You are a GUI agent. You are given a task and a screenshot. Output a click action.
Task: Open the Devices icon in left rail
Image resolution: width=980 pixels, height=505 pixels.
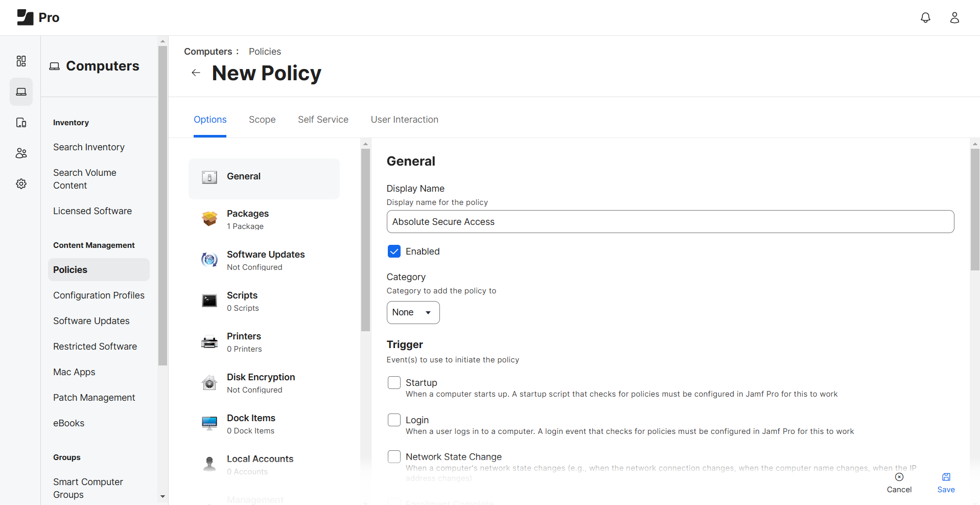21,123
